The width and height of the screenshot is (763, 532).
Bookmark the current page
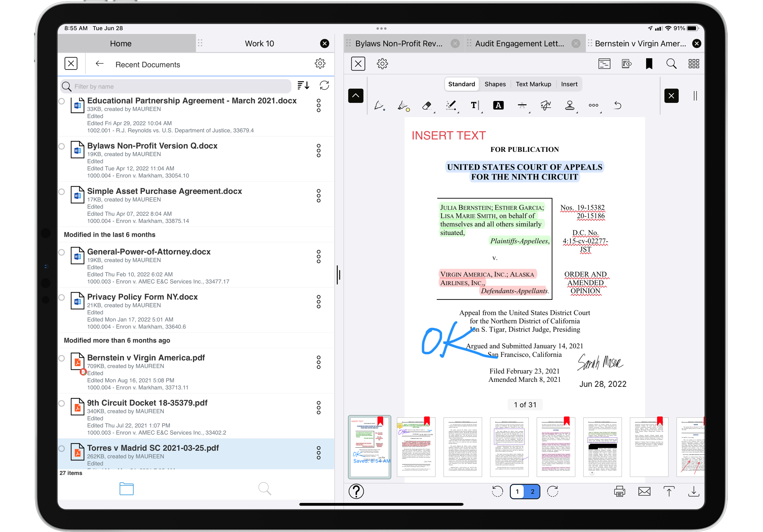[649, 64]
